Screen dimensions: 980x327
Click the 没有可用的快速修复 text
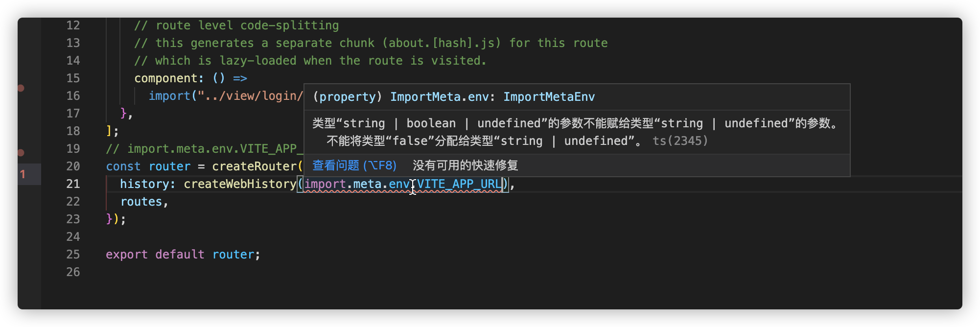466,165
